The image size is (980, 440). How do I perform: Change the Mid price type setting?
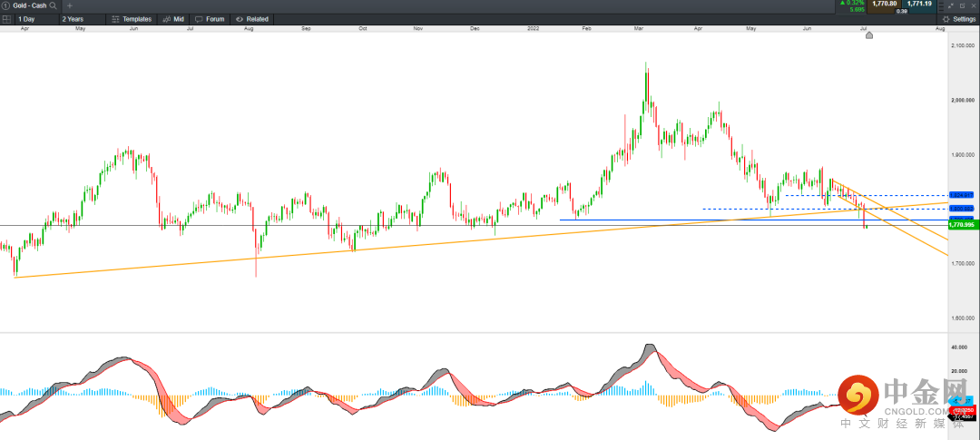pyautogui.click(x=173, y=19)
